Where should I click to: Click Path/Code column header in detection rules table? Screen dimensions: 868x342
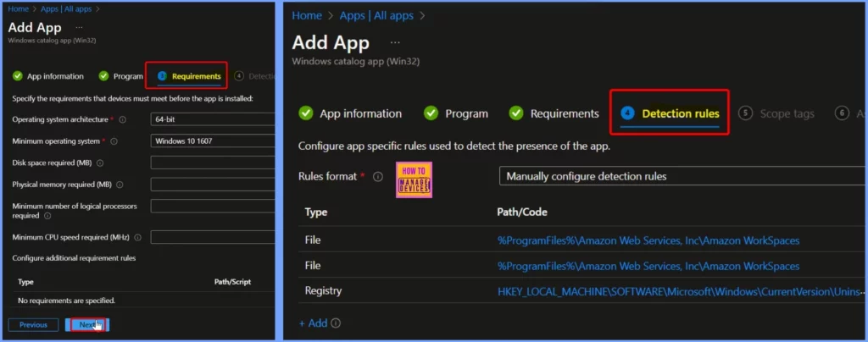pyautogui.click(x=522, y=212)
